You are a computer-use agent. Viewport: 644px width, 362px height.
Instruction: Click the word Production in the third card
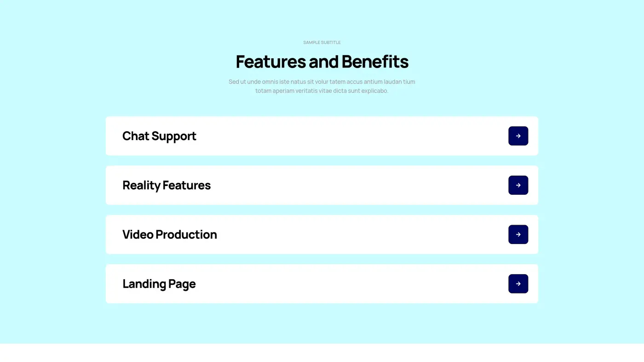pyautogui.click(x=186, y=234)
